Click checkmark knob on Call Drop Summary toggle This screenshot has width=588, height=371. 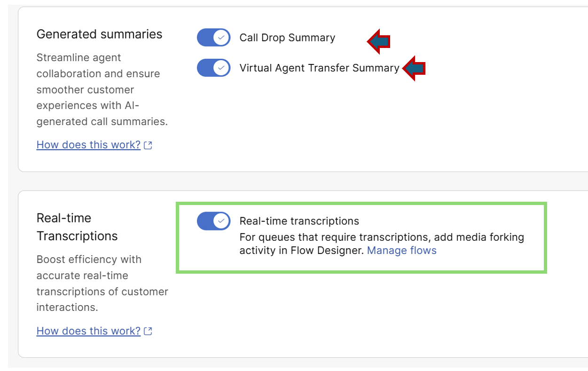click(x=221, y=38)
